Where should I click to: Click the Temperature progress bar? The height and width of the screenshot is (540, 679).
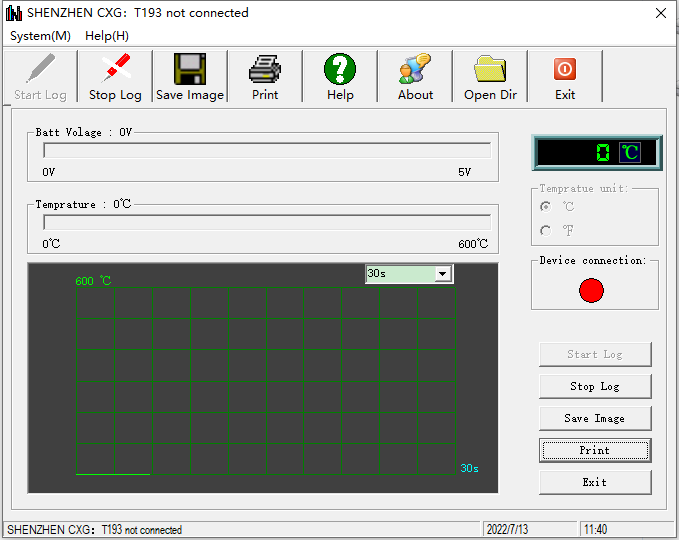click(x=267, y=222)
